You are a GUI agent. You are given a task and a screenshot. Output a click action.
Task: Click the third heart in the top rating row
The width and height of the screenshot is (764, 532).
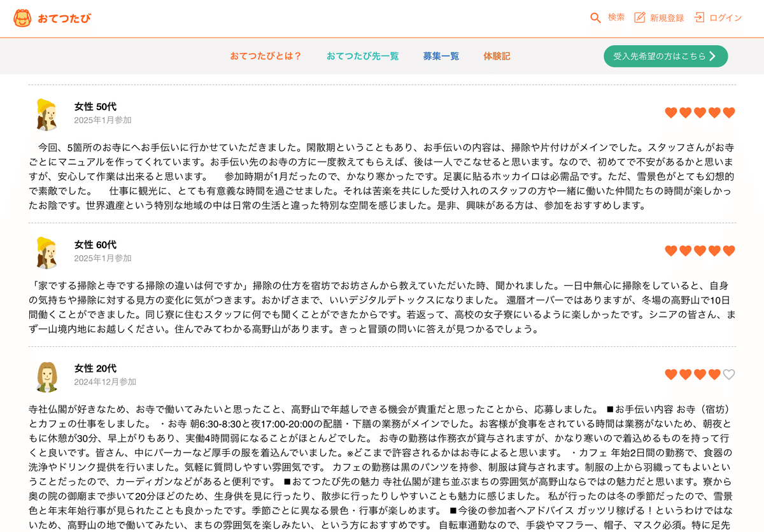point(700,112)
